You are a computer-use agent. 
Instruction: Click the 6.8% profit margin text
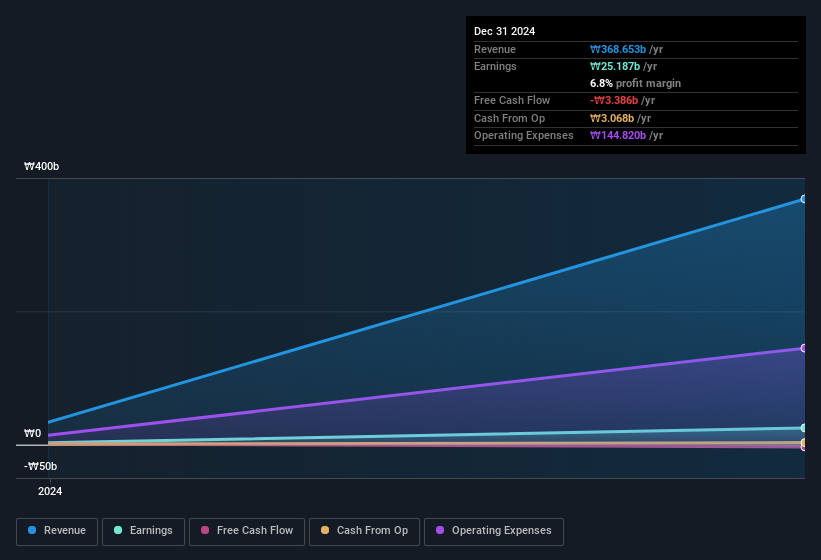coord(635,83)
